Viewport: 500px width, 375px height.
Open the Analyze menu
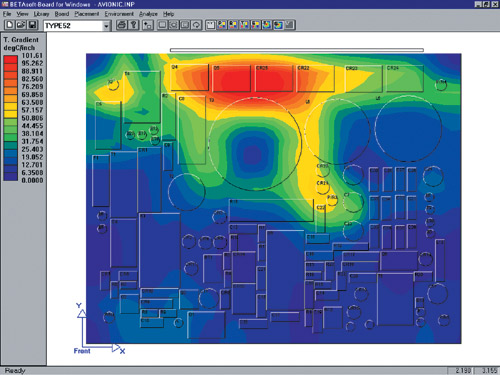pyautogui.click(x=148, y=14)
